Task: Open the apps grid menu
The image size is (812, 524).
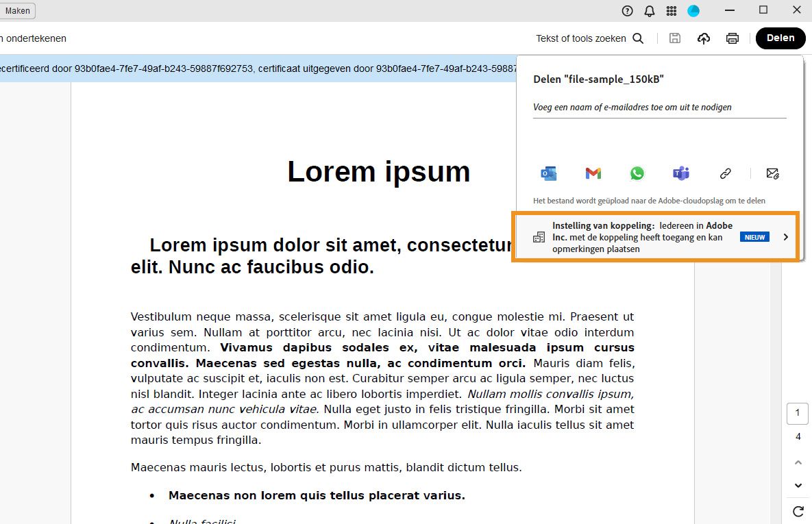Action: (671, 10)
